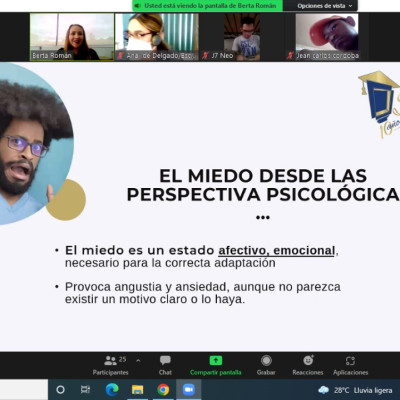Click Zoom icon in the taskbar
The image size is (400, 400).
tap(189, 389)
